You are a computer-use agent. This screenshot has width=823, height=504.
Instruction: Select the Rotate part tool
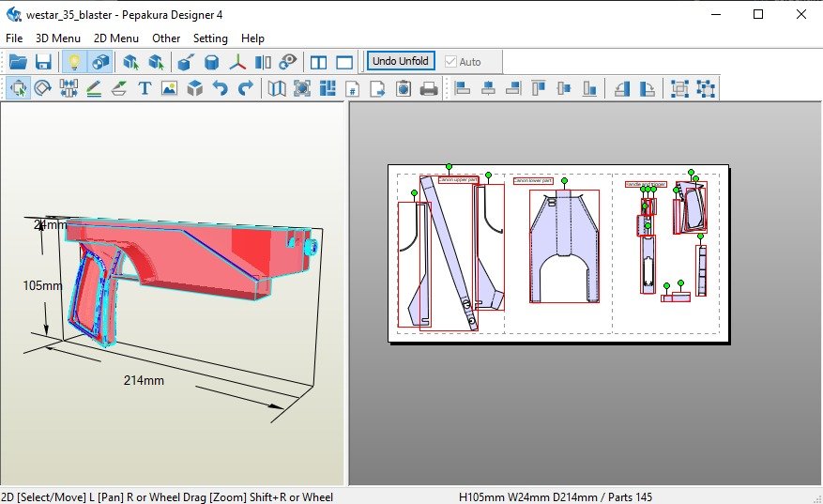[x=43, y=87]
